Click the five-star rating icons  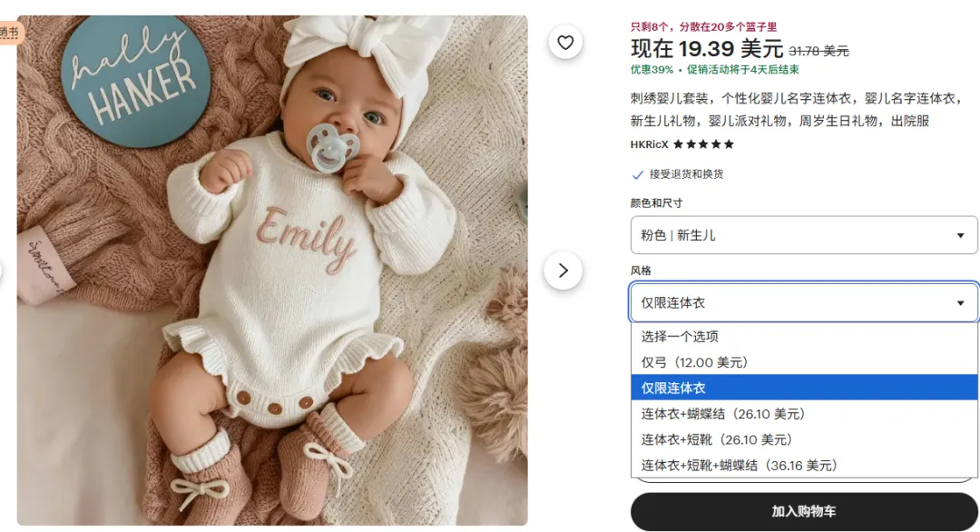pos(703,144)
